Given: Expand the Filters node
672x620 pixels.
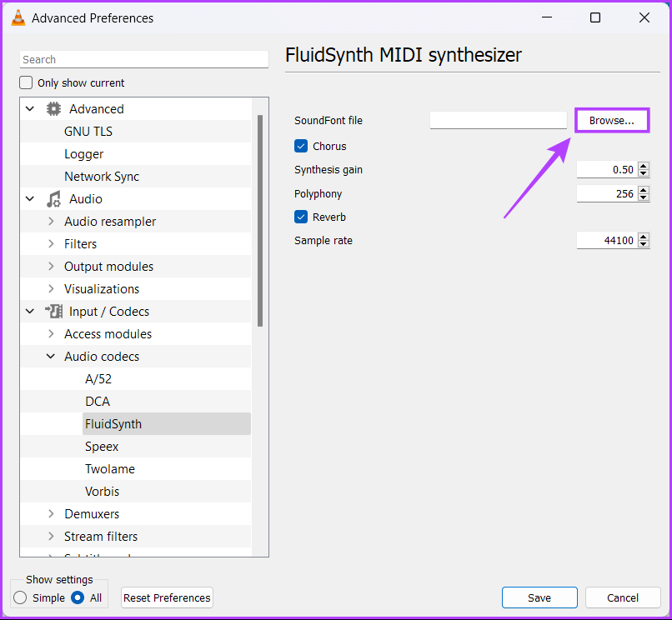Looking at the screenshot, I should pyautogui.click(x=51, y=244).
